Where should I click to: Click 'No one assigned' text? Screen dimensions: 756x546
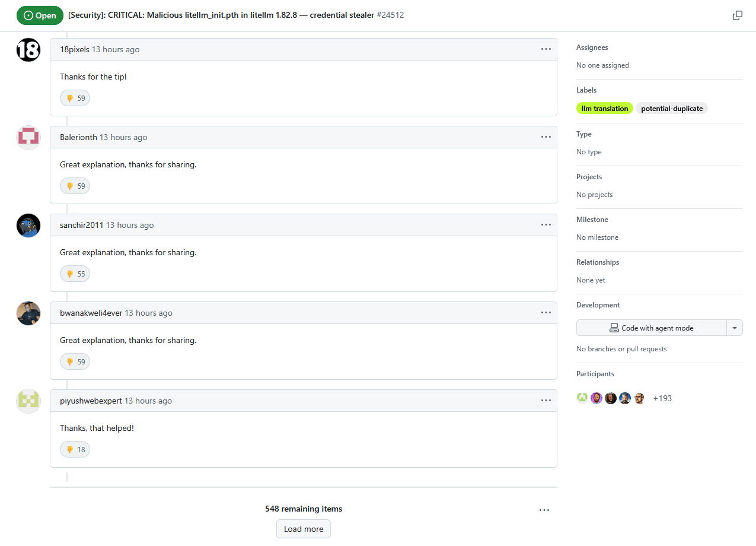click(x=602, y=65)
